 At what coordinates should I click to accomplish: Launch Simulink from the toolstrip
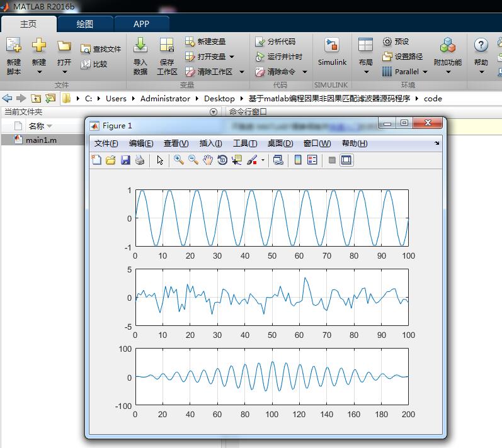(x=332, y=52)
